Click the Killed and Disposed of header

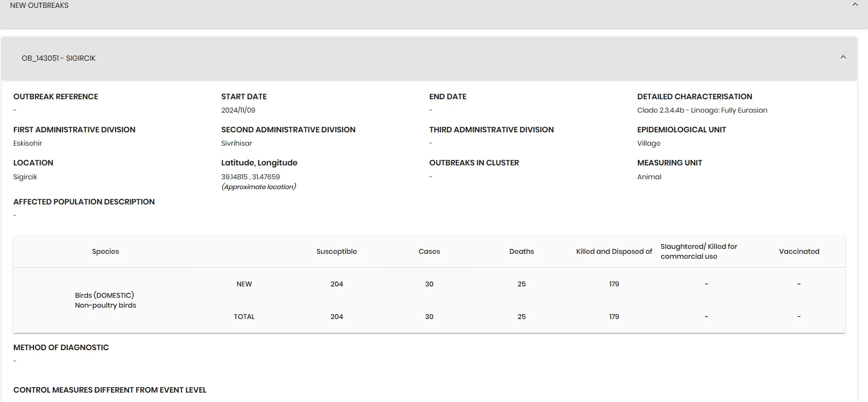(614, 251)
